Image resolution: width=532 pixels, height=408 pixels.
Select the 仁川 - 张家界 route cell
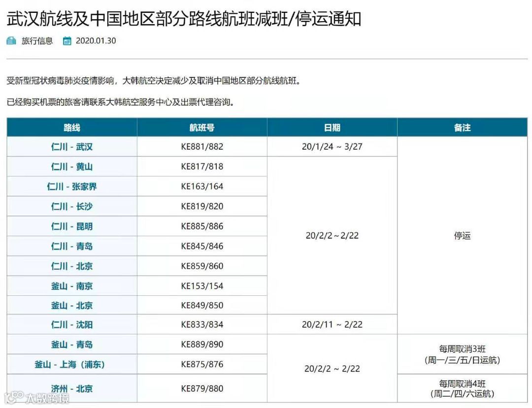[72, 187]
